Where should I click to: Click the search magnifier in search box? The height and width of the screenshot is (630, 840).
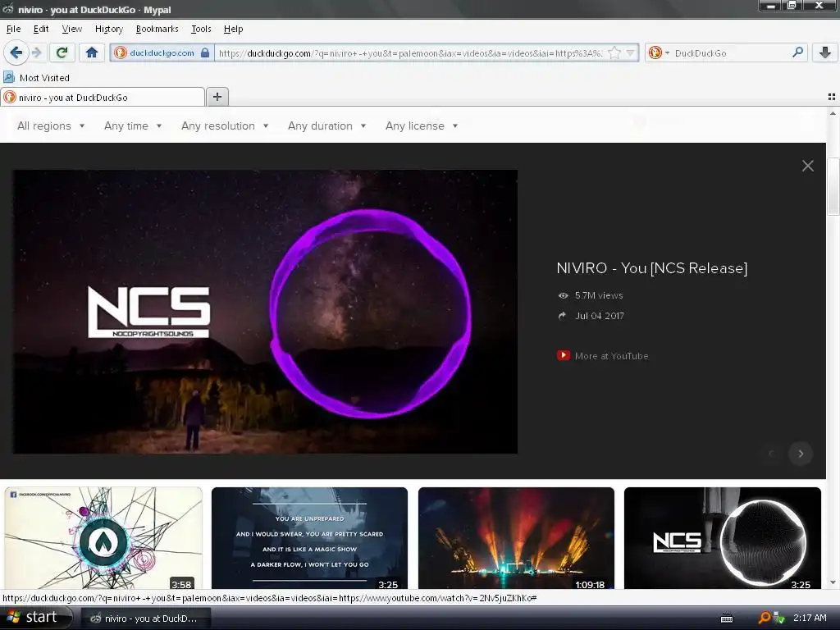[797, 52]
